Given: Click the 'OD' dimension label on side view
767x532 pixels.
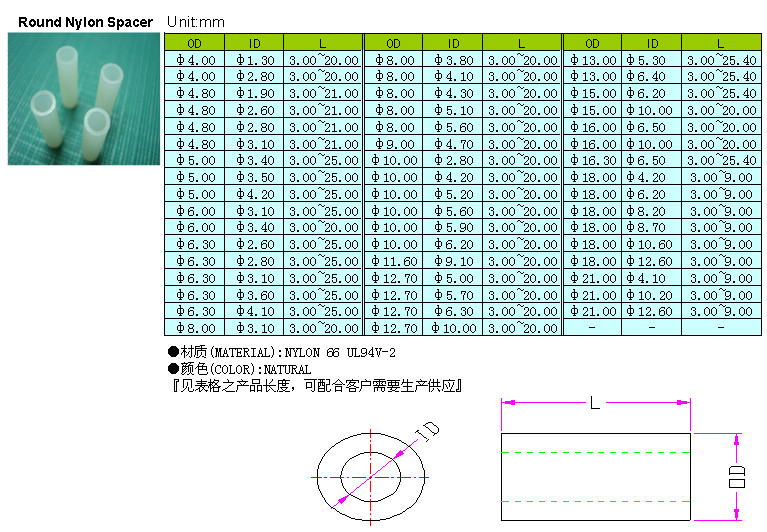Looking at the screenshot, I should [738, 476].
